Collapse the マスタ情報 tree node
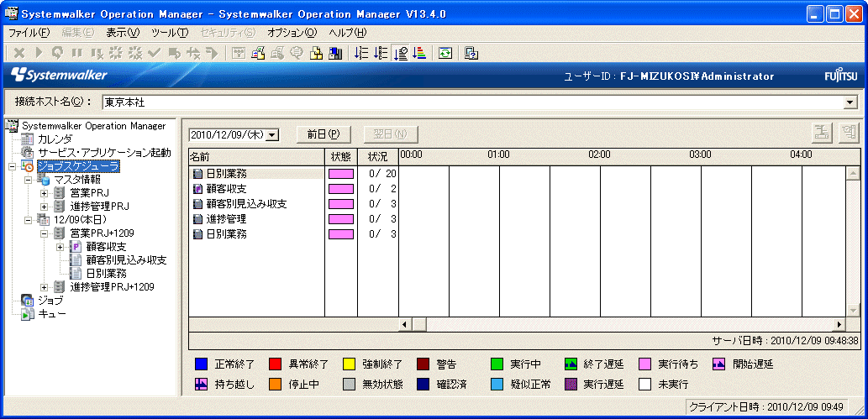The width and height of the screenshot is (868, 419). point(29,180)
